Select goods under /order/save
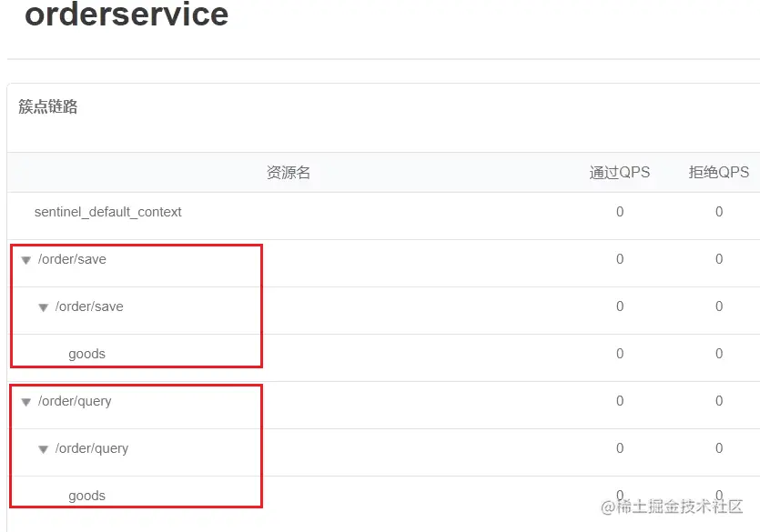760x532 pixels. (x=86, y=354)
